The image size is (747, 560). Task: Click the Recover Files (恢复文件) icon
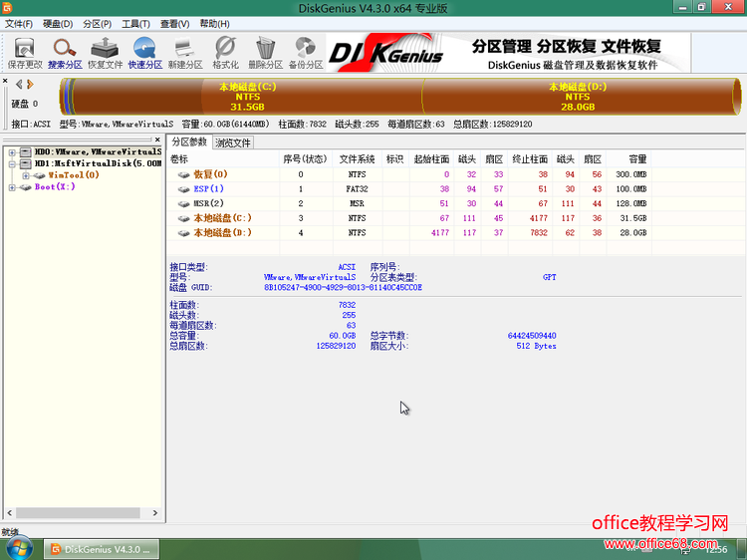coord(105,53)
